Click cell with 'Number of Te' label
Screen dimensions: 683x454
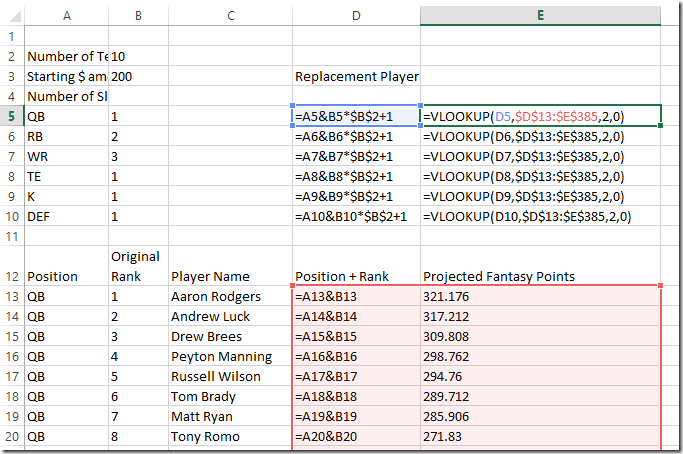(67, 56)
